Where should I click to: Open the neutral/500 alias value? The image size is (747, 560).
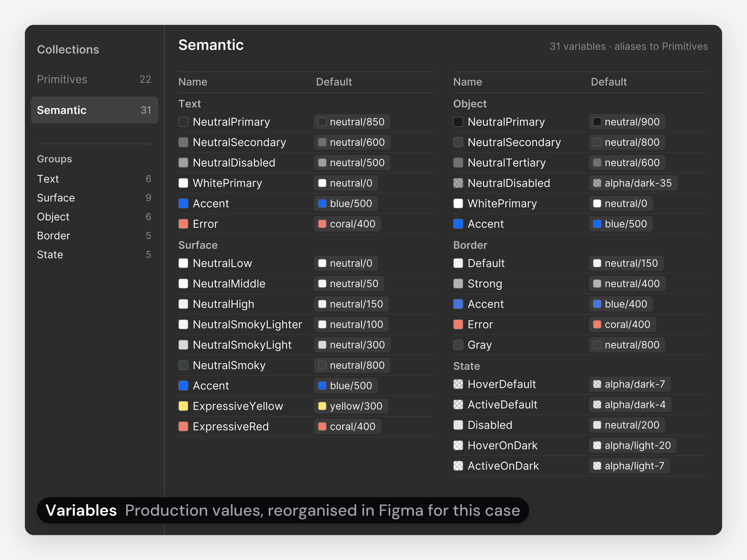tap(352, 163)
